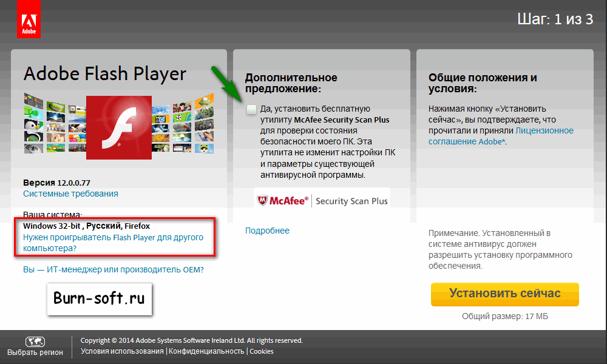Click the left thumbnail collage of images
The width and height of the screenshot is (607, 364).
(55, 123)
